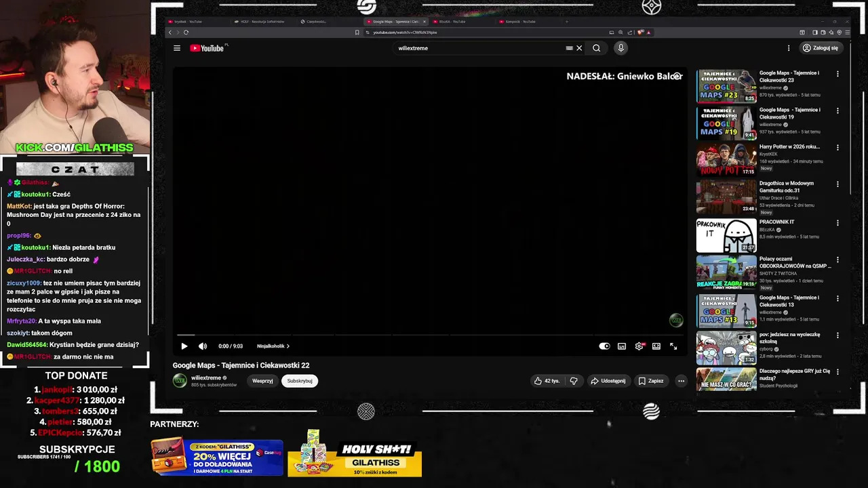Close the Google Maps Tajemnice browser tab
Image resolution: width=868 pixels, height=488 pixels.
click(x=425, y=22)
